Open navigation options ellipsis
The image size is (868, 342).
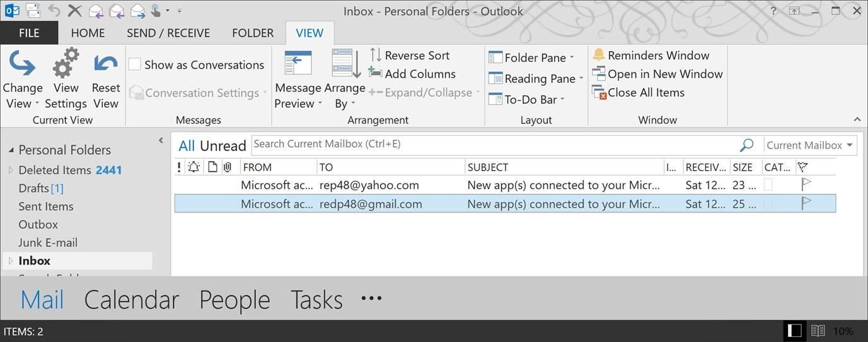point(371,298)
